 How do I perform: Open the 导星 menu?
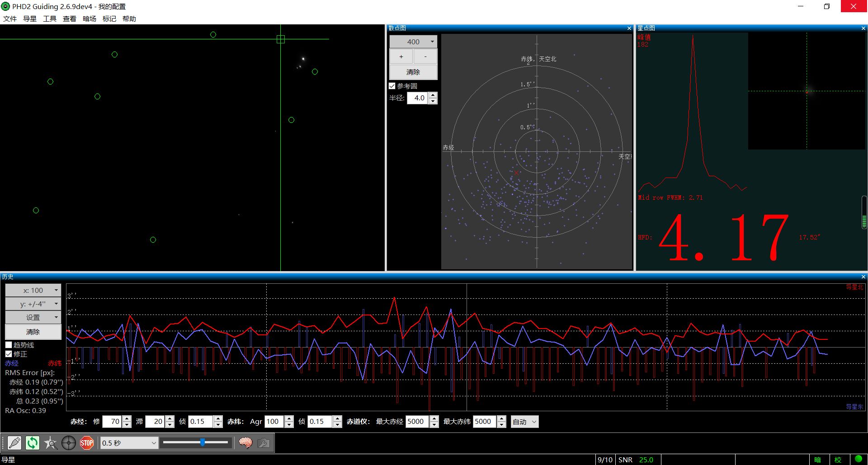30,19
